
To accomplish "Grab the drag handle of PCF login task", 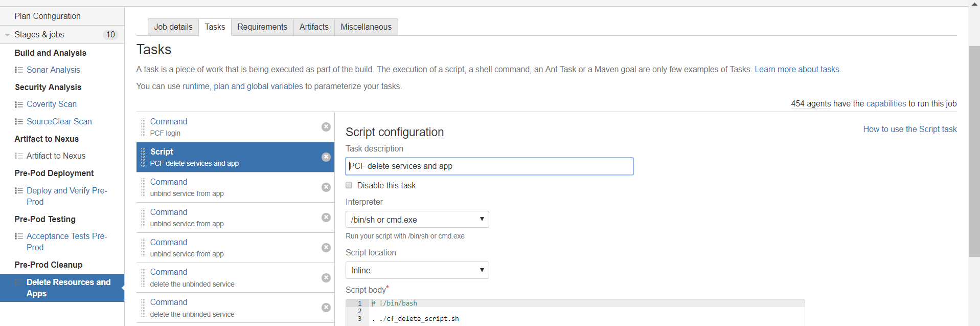I will point(143,127).
